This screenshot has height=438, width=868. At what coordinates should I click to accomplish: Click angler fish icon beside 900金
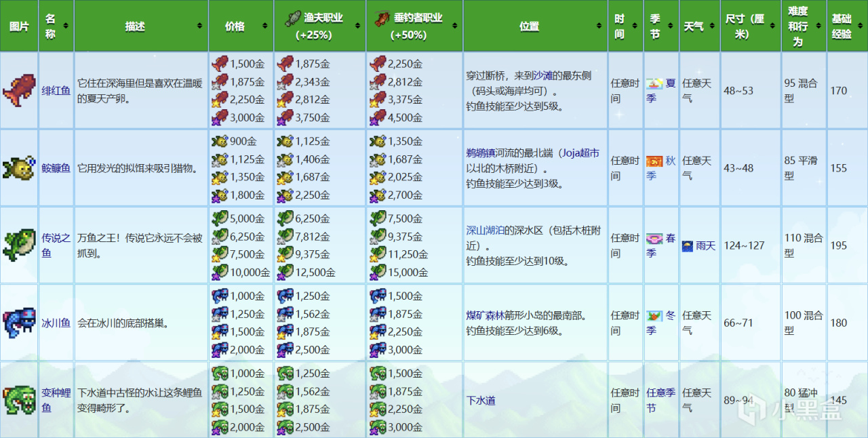click(220, 141)
